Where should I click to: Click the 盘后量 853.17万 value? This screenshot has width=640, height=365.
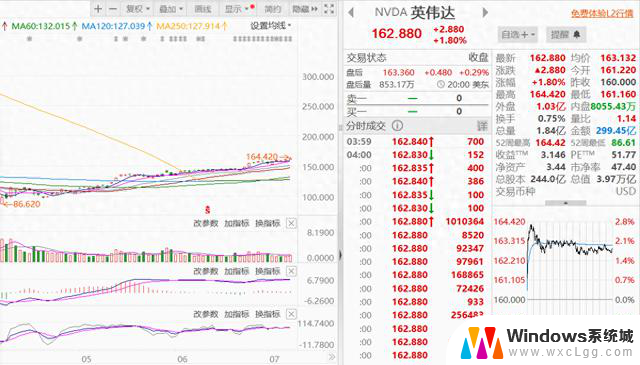tap(397, 85)
